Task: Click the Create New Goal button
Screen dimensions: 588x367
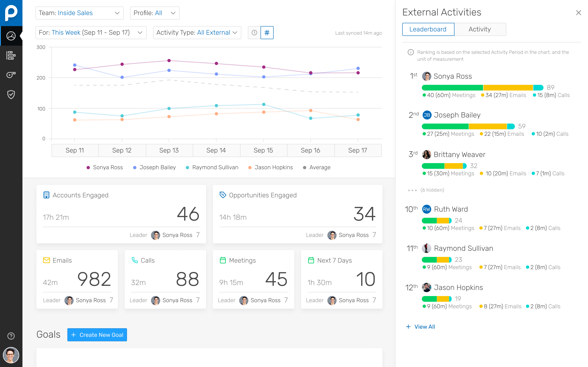Action: tap(97, 335)
